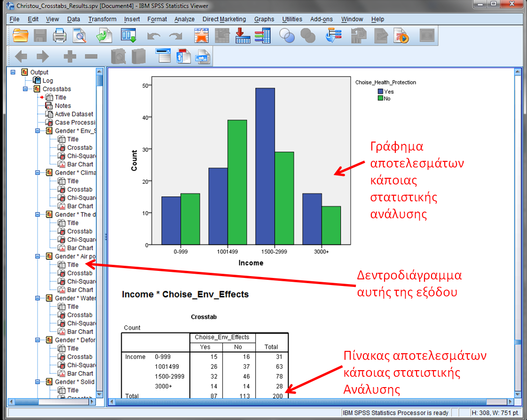This screenshot has height=420, width=527.
Task: Select last output icon in toolbar
Action: (x=333, y=36)
